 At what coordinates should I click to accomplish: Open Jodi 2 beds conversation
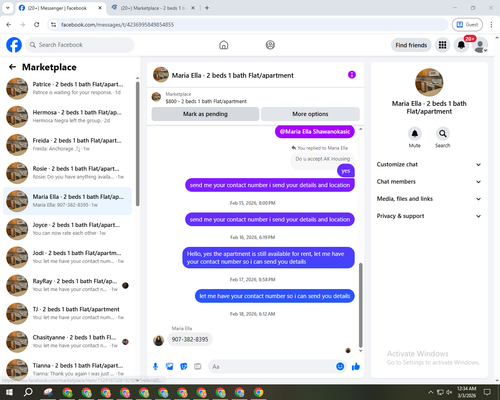68,257
